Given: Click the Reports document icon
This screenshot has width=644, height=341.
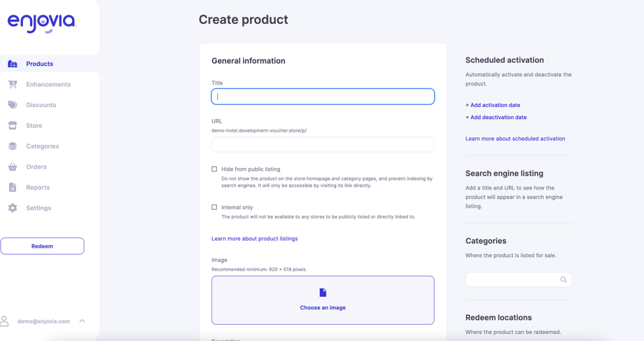Looking at the screenshot, I should (13, 188).
